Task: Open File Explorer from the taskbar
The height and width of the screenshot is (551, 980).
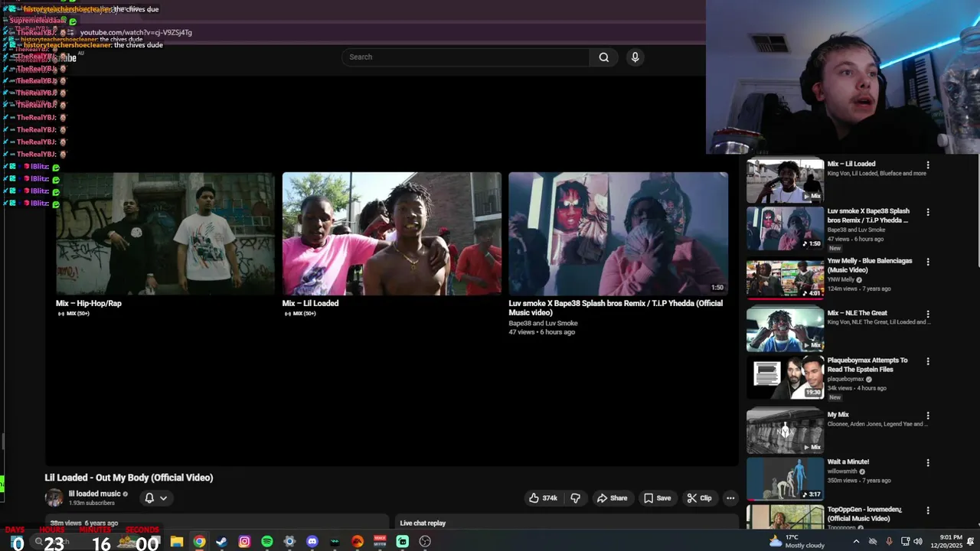Action: point(177,542)
